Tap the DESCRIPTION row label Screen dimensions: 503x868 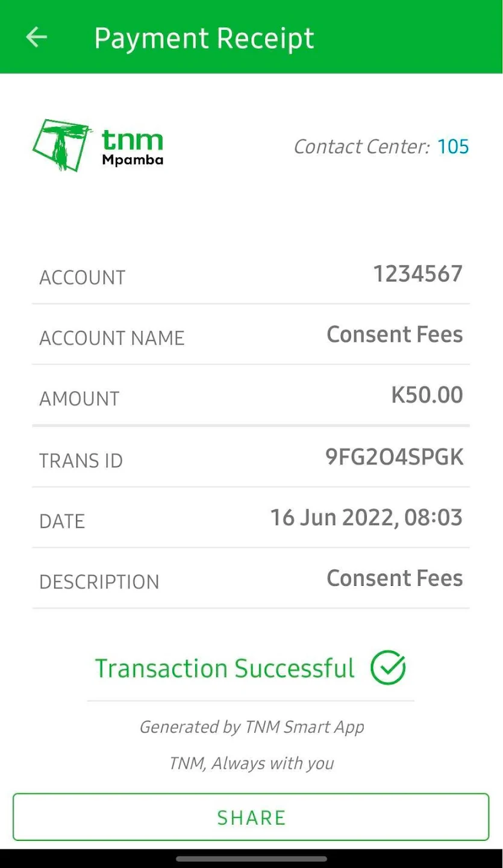[99, 582]
